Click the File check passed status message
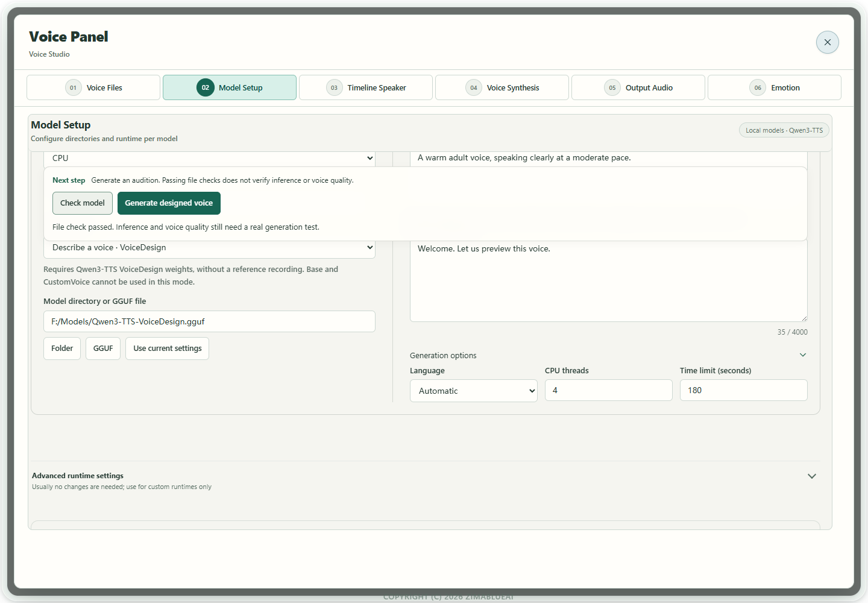868x603 pixels. coord(186,227)
